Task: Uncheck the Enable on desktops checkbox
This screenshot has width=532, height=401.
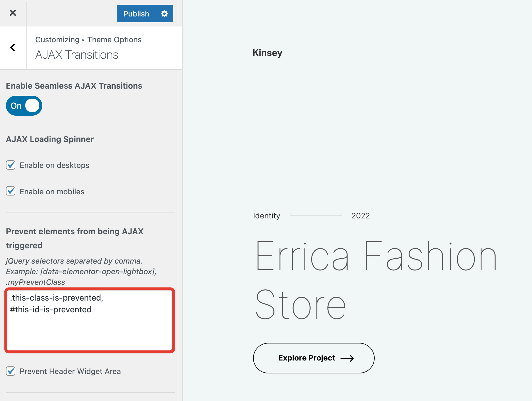Action: [11, 165]
